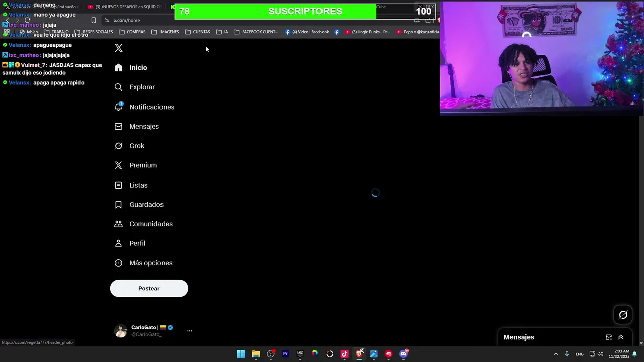This screenshot has width=644, height=362.
Task: Open Explorar search page
Action: tap(134, 87)
